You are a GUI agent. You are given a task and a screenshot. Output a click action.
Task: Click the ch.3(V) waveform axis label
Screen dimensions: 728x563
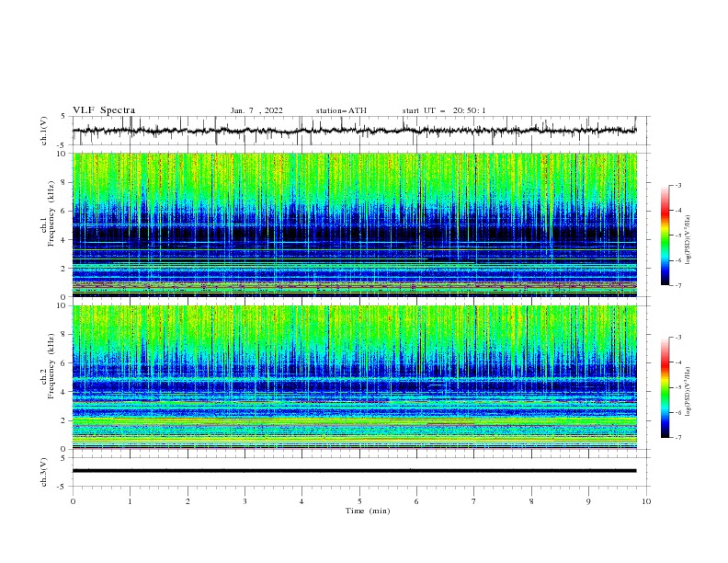coord(44,472)
